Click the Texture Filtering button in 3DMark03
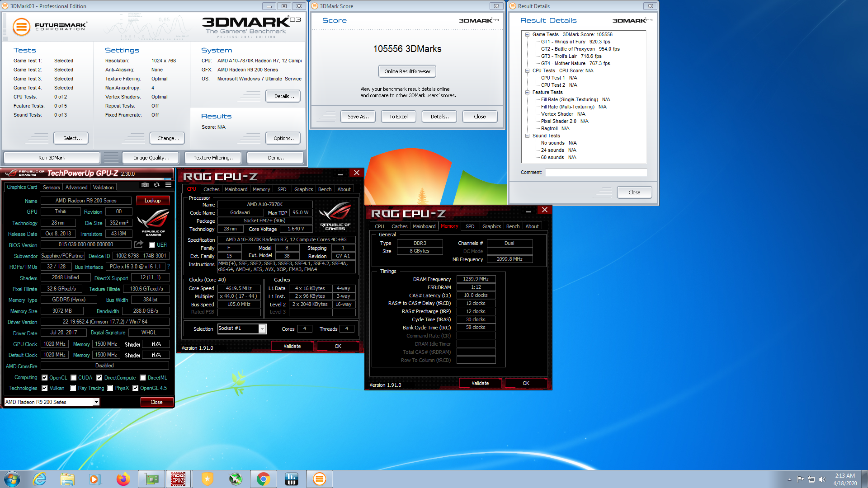Image resolution: width=868 pixels, height=488 pixels. 214,158
